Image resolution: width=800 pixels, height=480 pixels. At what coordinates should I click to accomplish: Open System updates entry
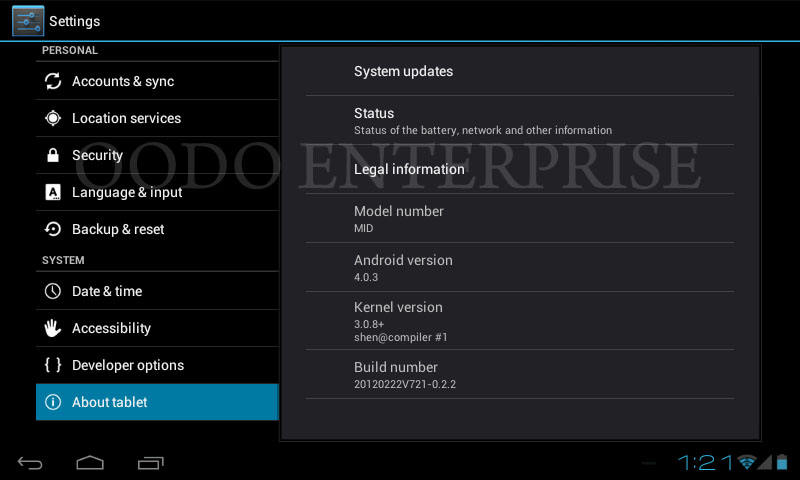pyautogui.click(x=520, y=71)
